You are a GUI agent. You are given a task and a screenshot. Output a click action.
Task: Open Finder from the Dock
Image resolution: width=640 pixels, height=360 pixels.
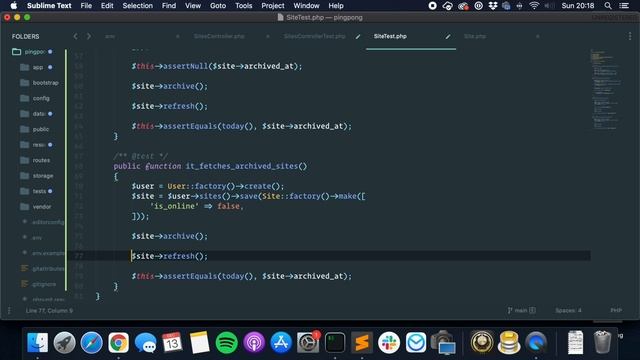pyautogui.click(x=38, y=342)
